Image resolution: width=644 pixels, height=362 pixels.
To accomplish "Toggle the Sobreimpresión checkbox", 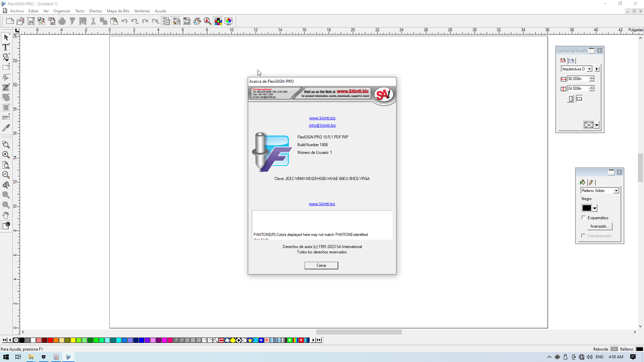I will click(584, 236).
